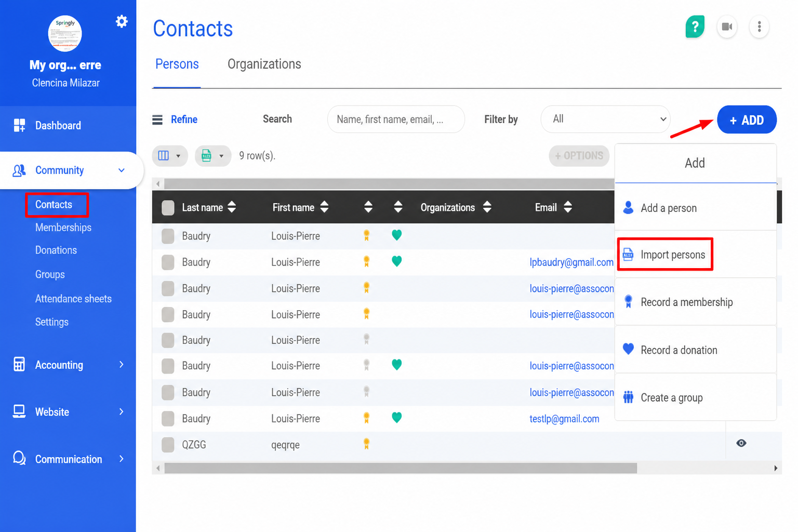
Task: Open the column display selector icon
Action: click(164, 156)
